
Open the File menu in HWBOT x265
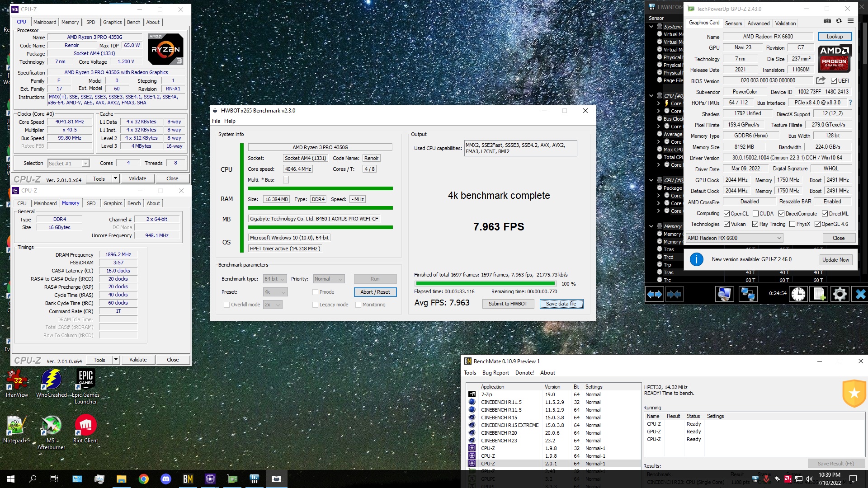(216, 121)
